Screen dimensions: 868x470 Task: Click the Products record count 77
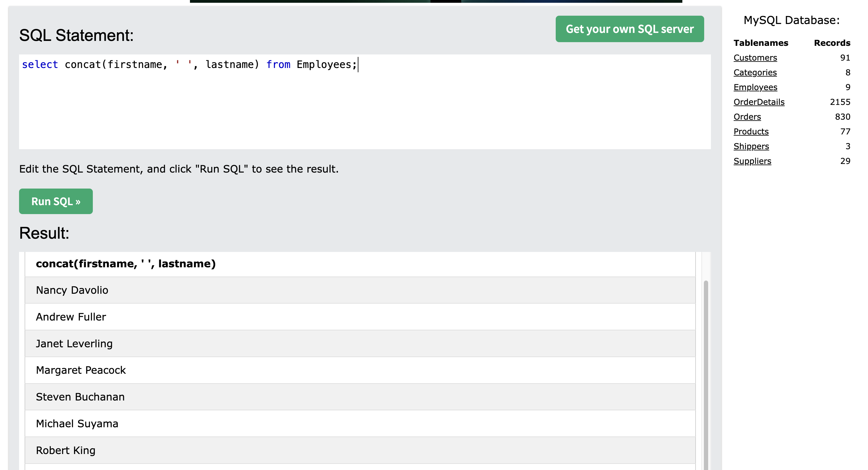(845, 131)
